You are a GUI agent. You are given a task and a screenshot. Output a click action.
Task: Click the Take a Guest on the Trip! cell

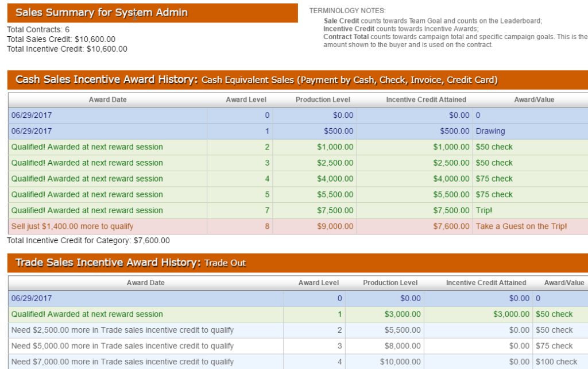(520, 226)
